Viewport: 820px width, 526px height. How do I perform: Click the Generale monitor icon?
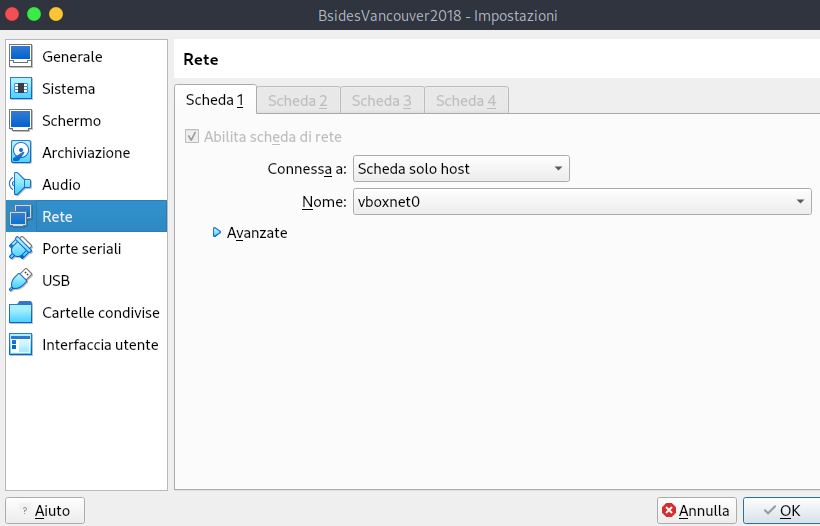(20, 56)
